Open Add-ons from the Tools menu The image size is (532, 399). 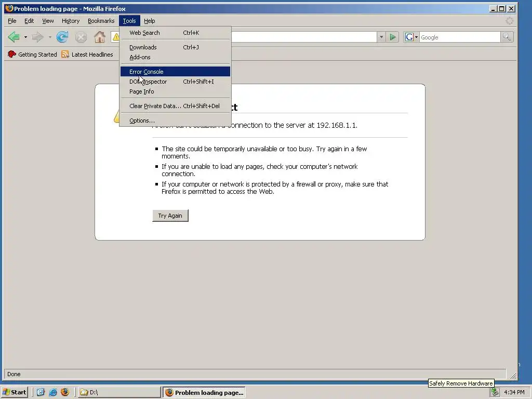pyautogui.click(x=176, y=57)
